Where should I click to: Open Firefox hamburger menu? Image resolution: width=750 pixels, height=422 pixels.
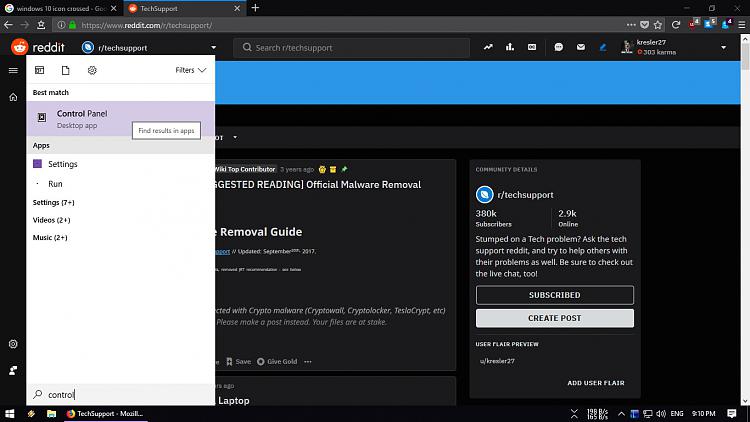click(742, 25)
